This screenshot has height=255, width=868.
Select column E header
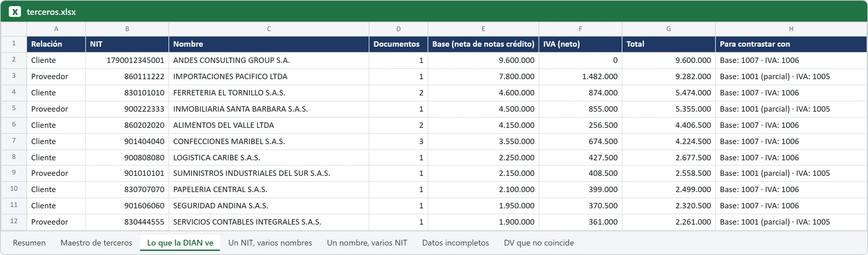pyautogui.click(x=483, y=29)
